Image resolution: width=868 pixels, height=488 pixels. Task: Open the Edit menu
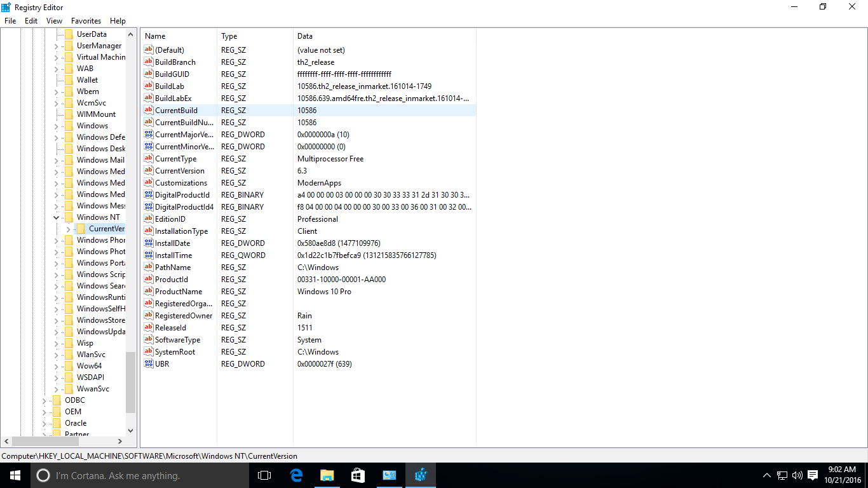[31, 21]
